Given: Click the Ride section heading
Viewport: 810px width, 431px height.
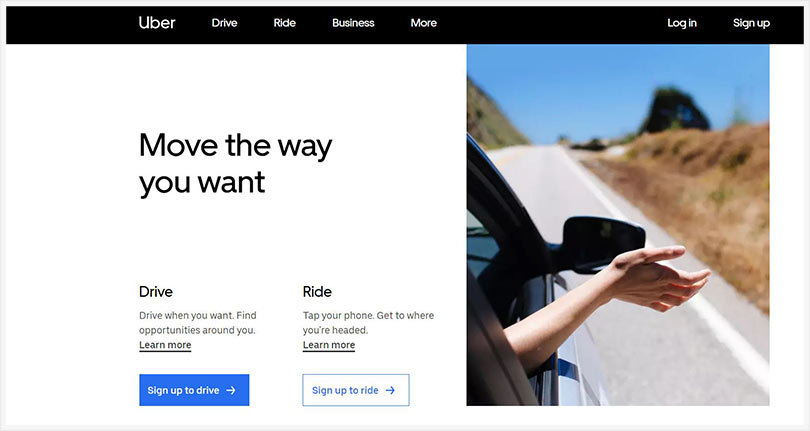Looking at the screenshot, I should coord(317,291).
